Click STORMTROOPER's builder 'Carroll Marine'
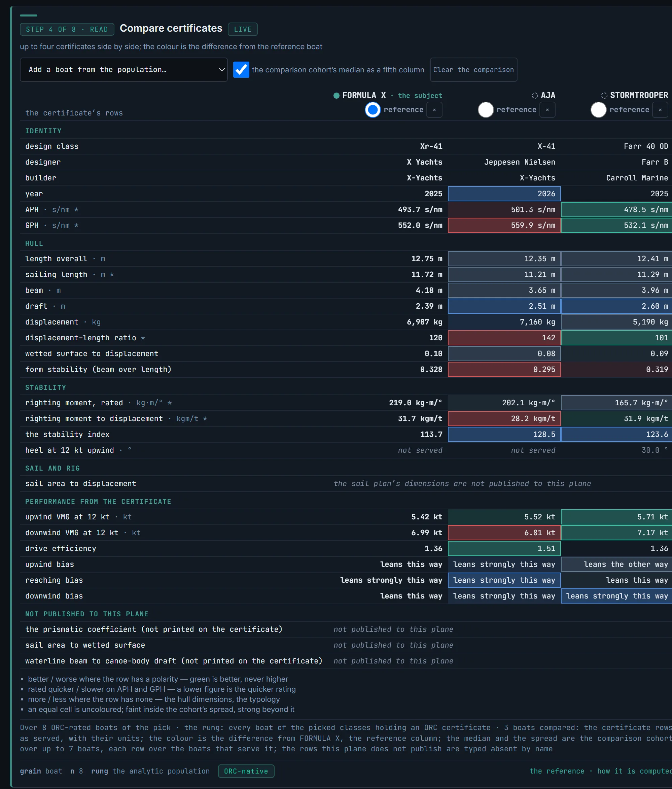Screen dimensions: 672x789 [x=637, y=178]
